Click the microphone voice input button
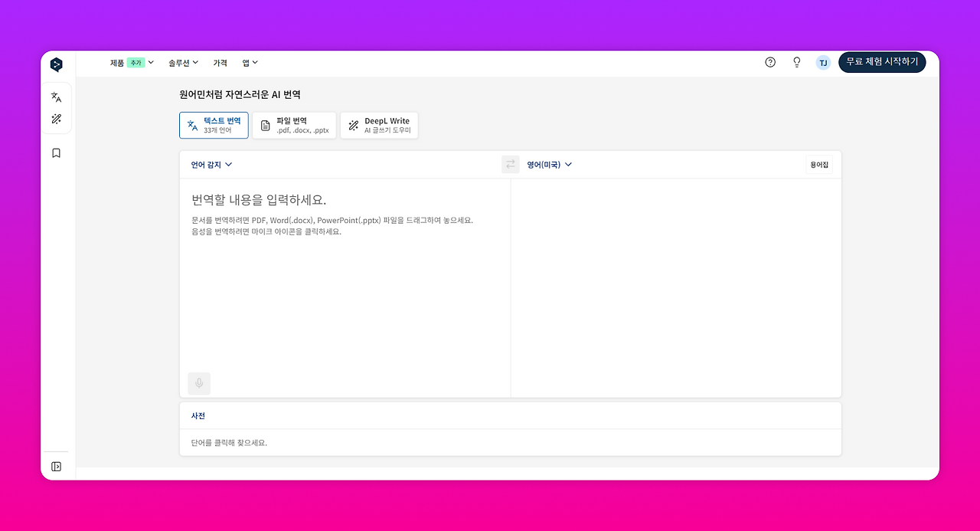Image resolution: width=980 pixels, height=531 pixels. click(x=199, y=383)
